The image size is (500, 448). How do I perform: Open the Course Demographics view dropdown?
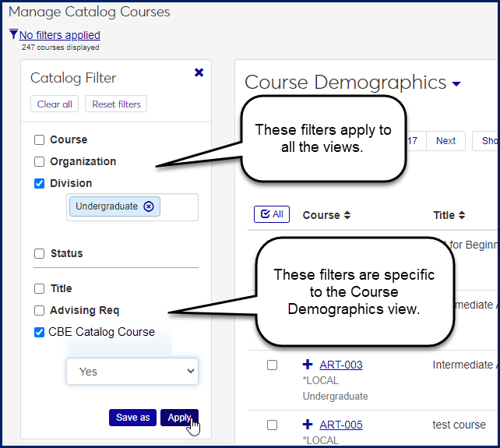(x=456, y=84)
